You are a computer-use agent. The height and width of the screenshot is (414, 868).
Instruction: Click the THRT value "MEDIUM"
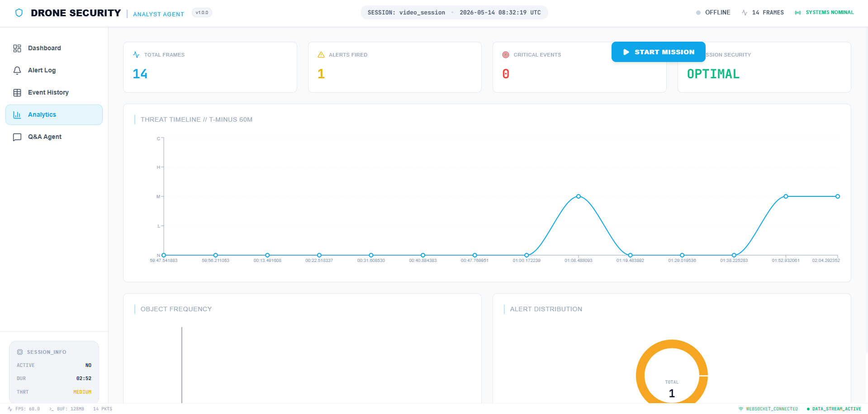pos(82,392)
